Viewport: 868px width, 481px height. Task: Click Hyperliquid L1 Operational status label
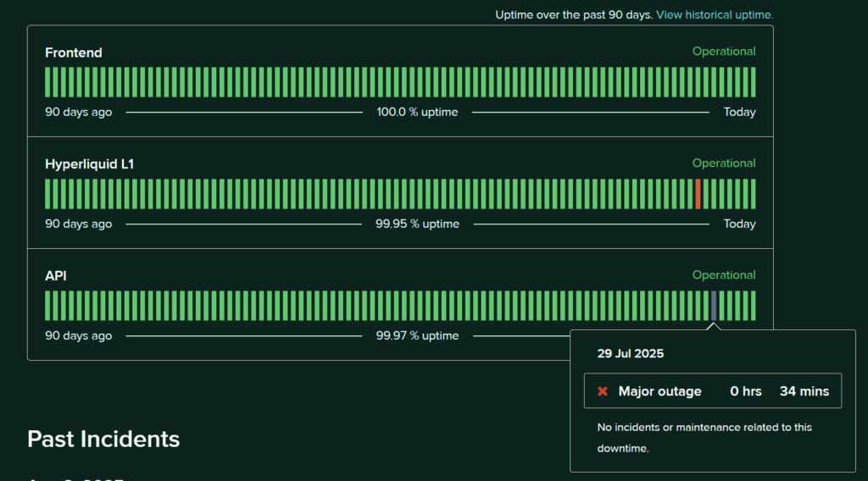pyautogui.click(x=724, y=163)
